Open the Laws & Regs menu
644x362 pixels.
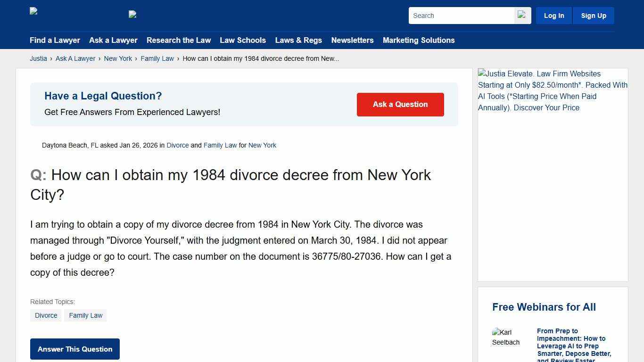tap(298, 41)
